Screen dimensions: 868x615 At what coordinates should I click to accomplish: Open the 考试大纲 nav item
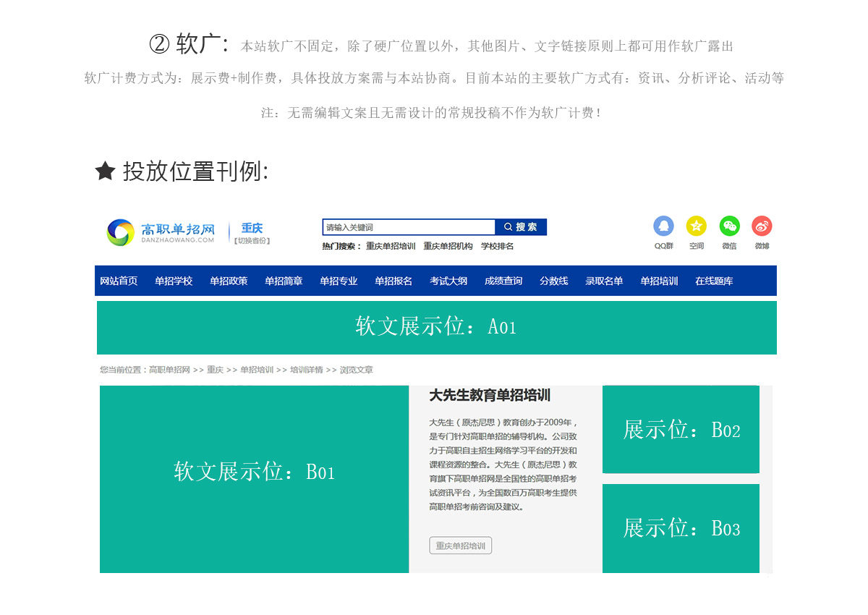pyautogui.click(x=448, y=281)
